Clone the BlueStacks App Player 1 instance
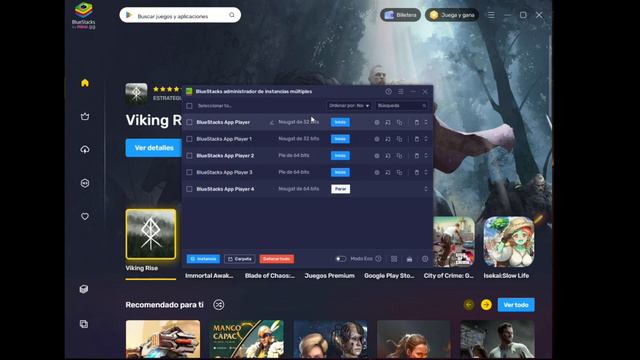This screenshot has width=640, height=360. [399, 139]
